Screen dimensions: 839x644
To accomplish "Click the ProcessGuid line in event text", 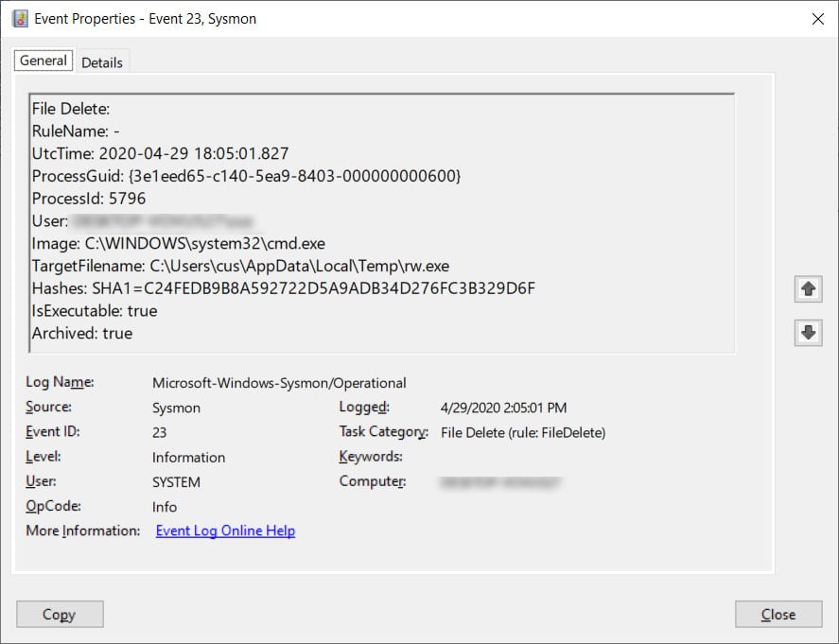I will 246,176.
